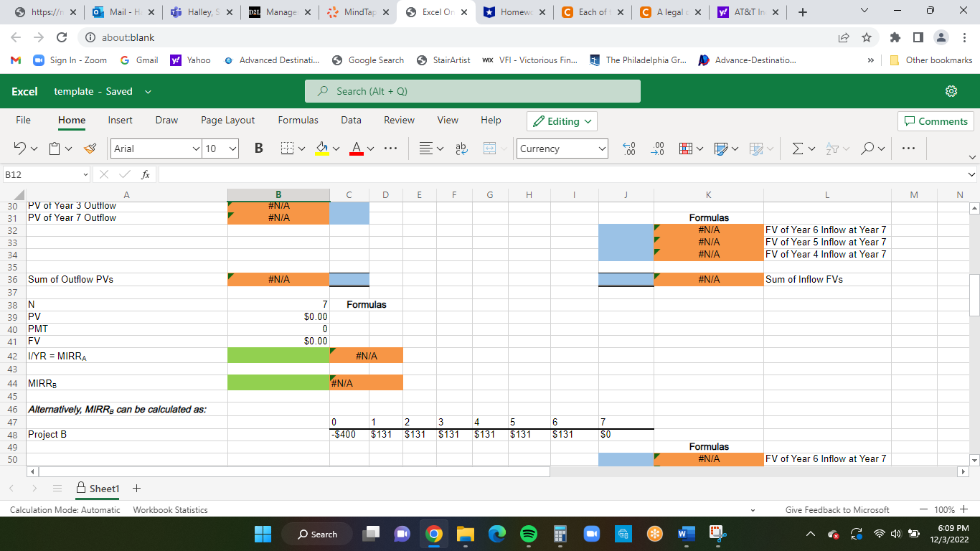The image size is (980, 551).
Task: Select the Format Painter tool
Action: [89, 149]
